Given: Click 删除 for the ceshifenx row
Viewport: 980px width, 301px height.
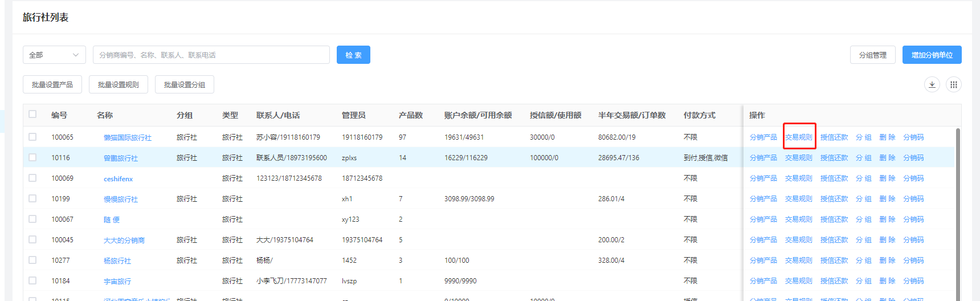Looking at the screenshot, I should pos(887,178).
